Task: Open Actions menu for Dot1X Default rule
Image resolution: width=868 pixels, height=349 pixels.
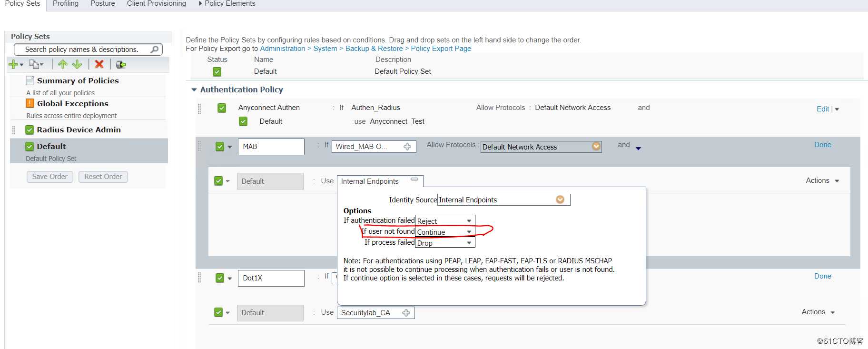Action: click(819, 312)
